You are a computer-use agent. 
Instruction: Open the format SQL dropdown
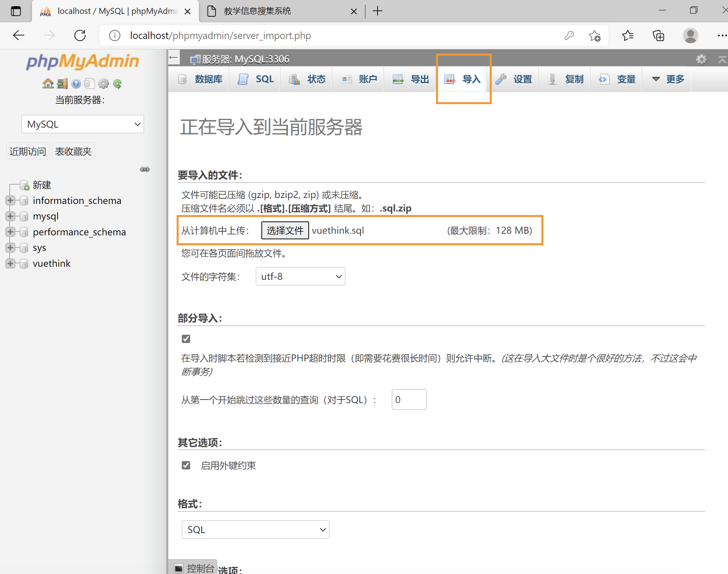(x=255, y=529)
